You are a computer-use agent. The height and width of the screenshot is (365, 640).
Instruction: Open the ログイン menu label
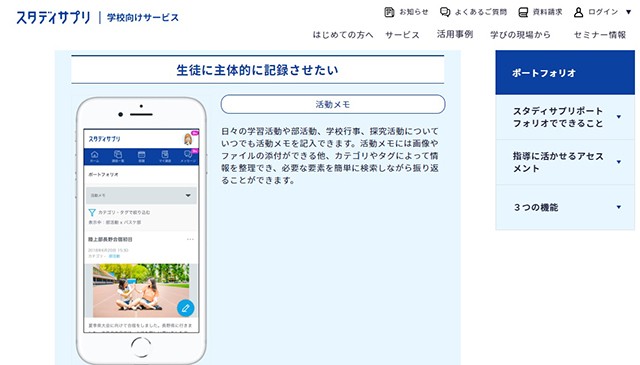603,12
